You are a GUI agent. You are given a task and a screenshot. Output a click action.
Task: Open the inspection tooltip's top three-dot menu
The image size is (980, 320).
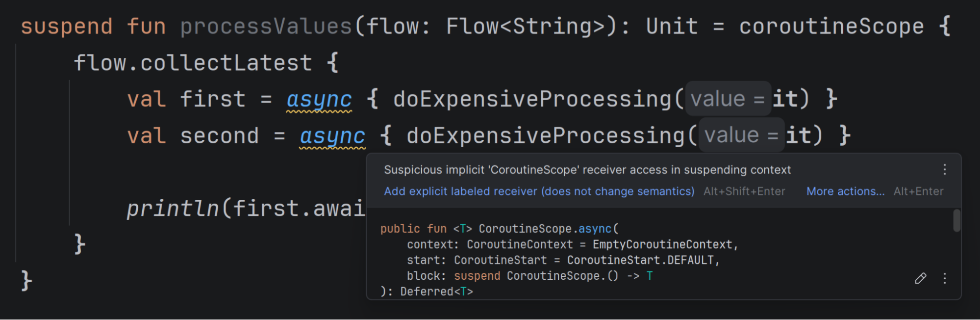944,170
